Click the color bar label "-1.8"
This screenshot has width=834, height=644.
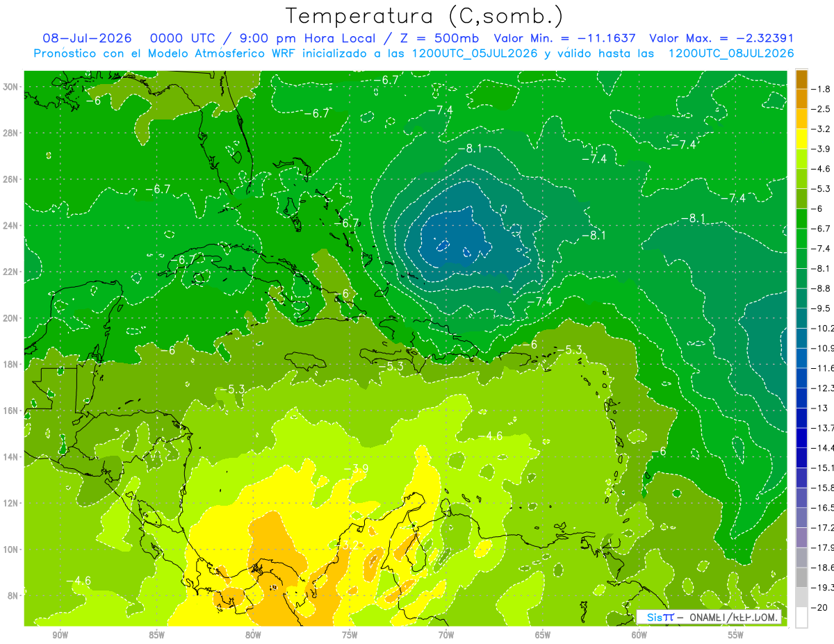(x=821, y=89)
